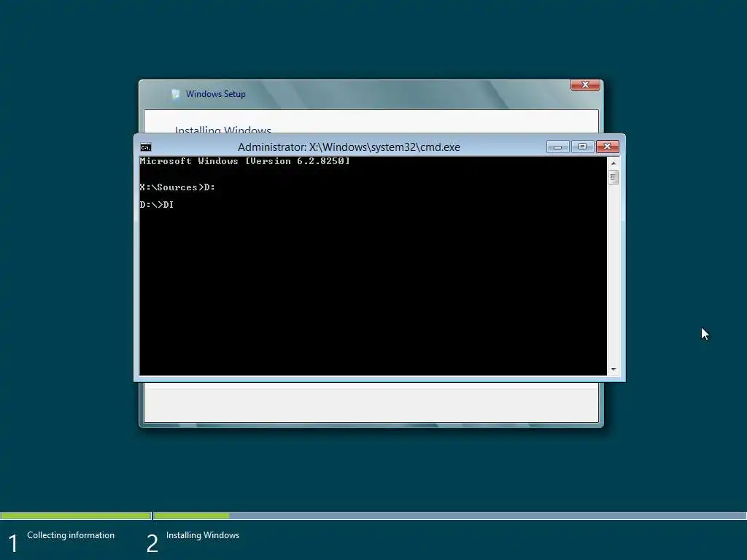747x560 pixels.
Task: Open the cmd.exe system menu icon
Action: pos(146,147)
